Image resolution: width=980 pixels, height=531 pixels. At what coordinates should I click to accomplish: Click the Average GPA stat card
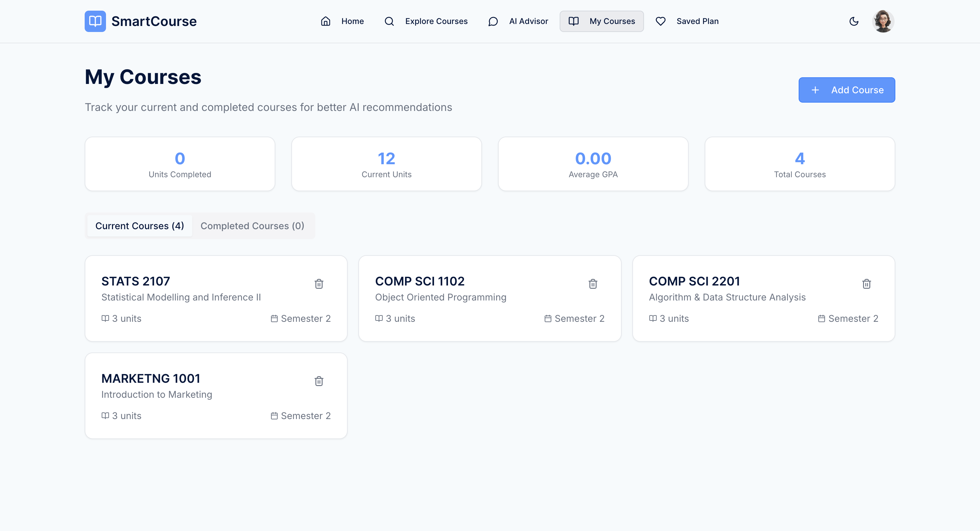[x=593, y=164]
